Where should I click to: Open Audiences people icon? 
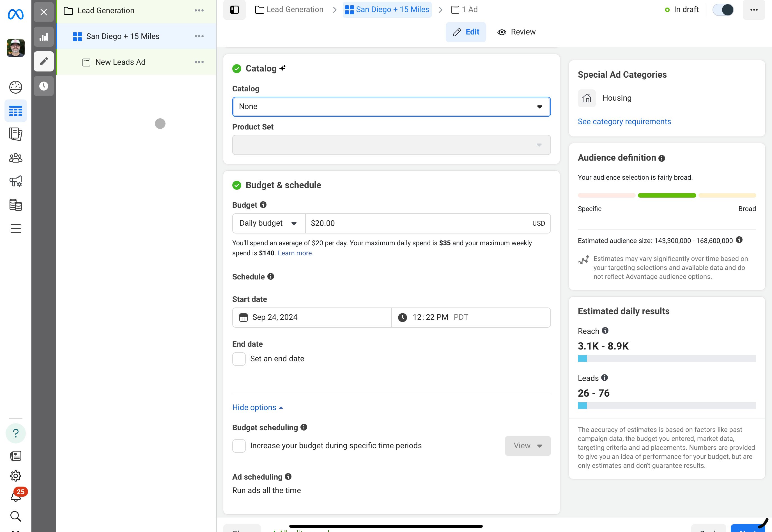click(15, 158)
